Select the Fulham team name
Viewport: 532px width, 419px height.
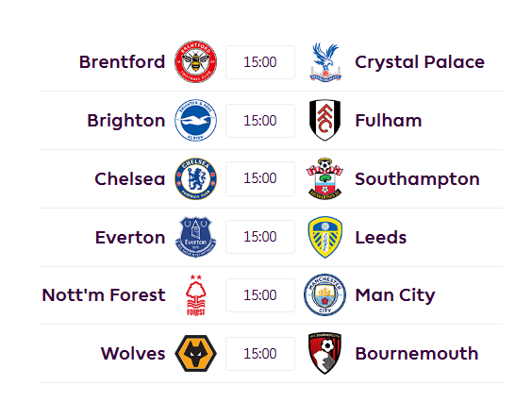[x=388, y=121]
